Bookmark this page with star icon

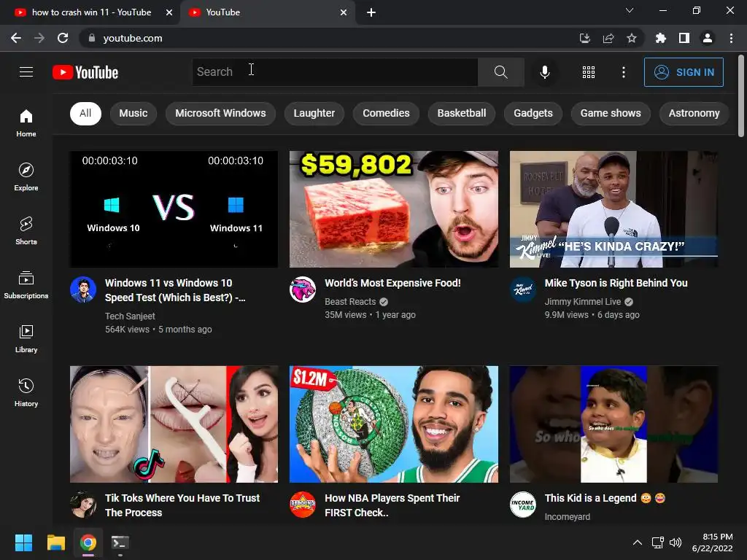631,38
